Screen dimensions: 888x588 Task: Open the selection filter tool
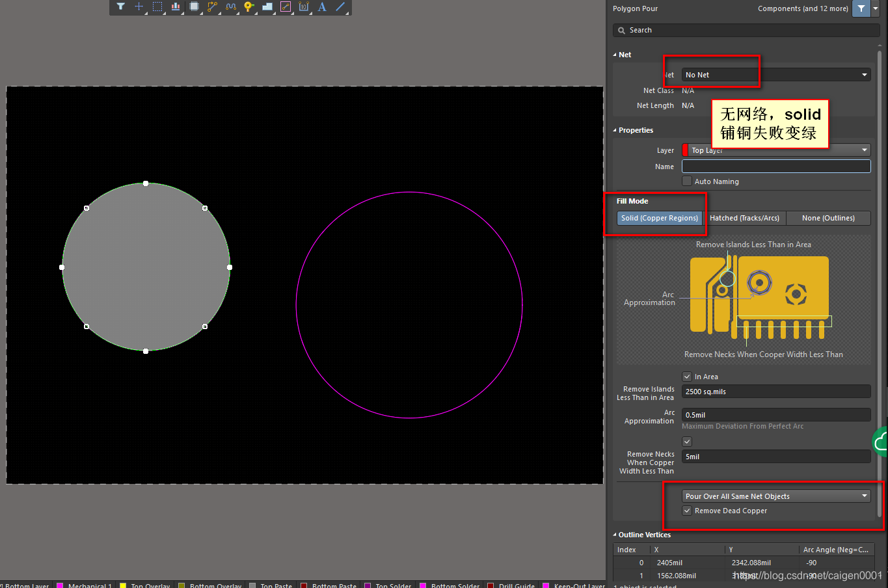[120, 7]
